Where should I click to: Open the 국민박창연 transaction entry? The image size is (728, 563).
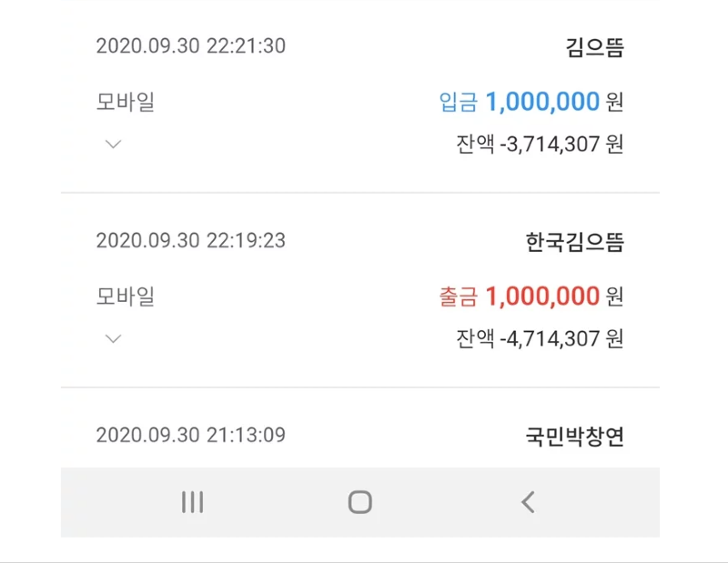[574, 437]
